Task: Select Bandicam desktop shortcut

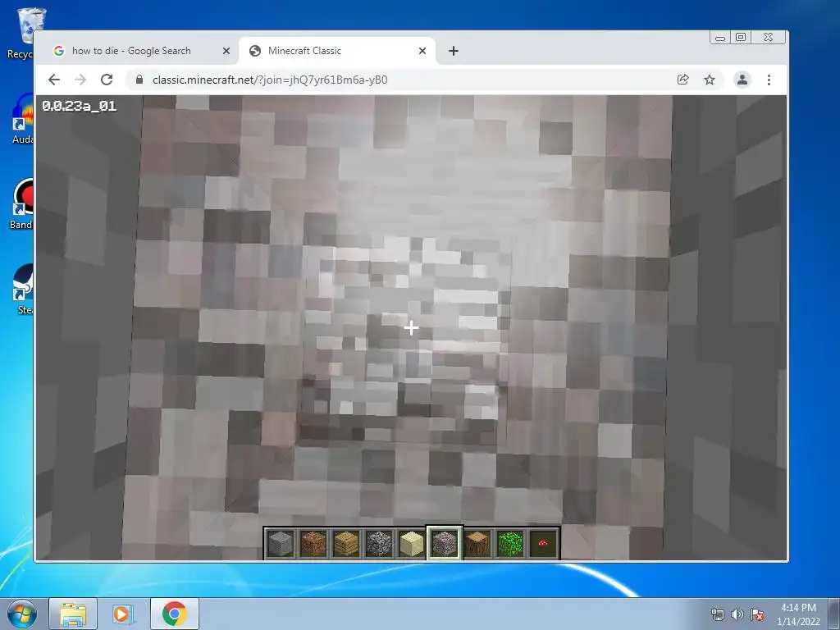Action: 22,203
